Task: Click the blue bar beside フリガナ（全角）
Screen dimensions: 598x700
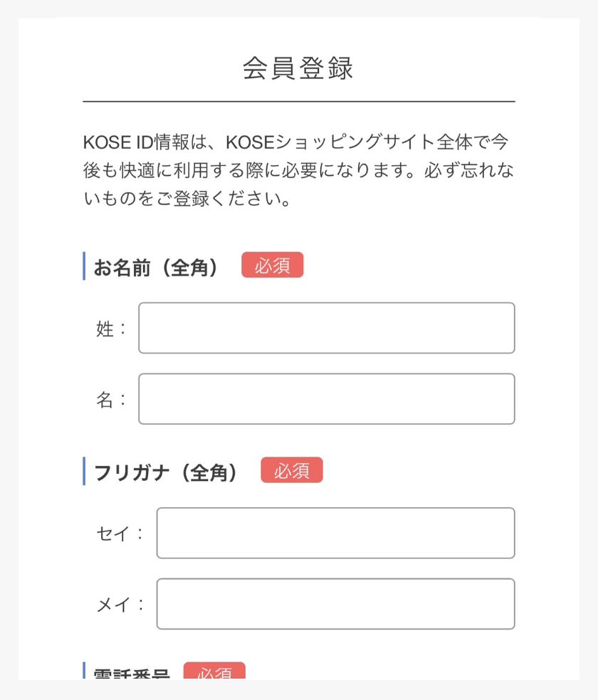Action: [x=83, y=470]
